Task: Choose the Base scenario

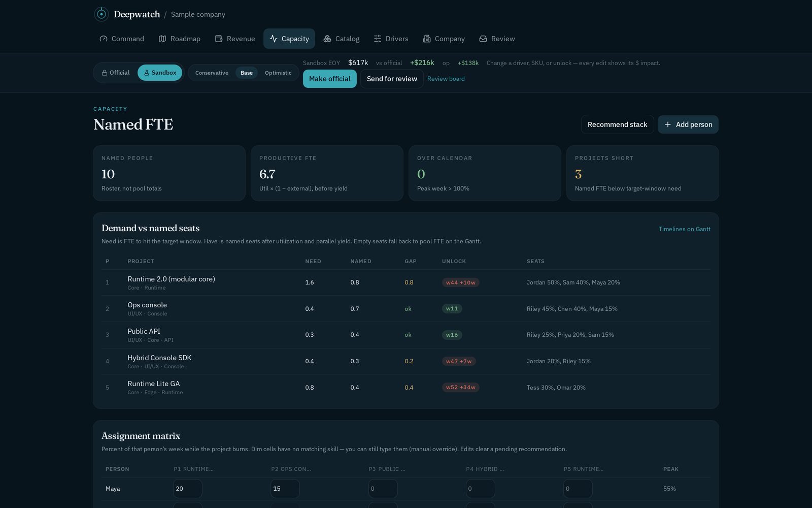Action: click(x=247, y=73)
